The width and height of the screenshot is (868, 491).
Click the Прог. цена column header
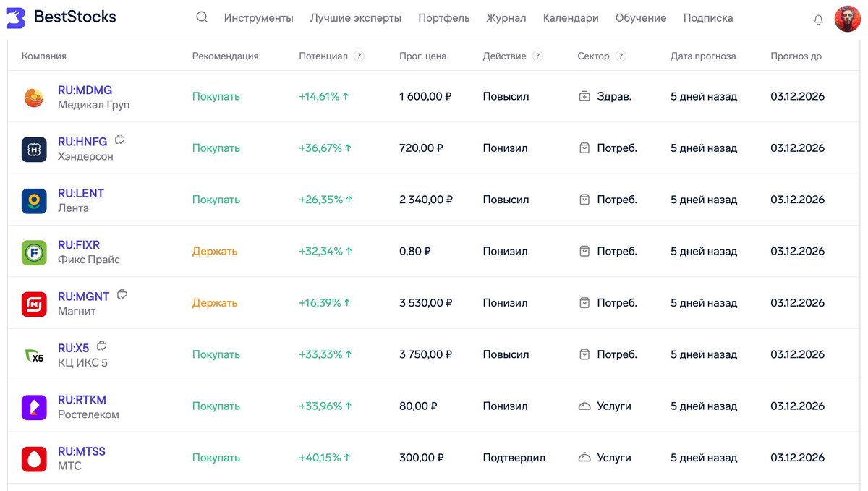tap(423, 56)
